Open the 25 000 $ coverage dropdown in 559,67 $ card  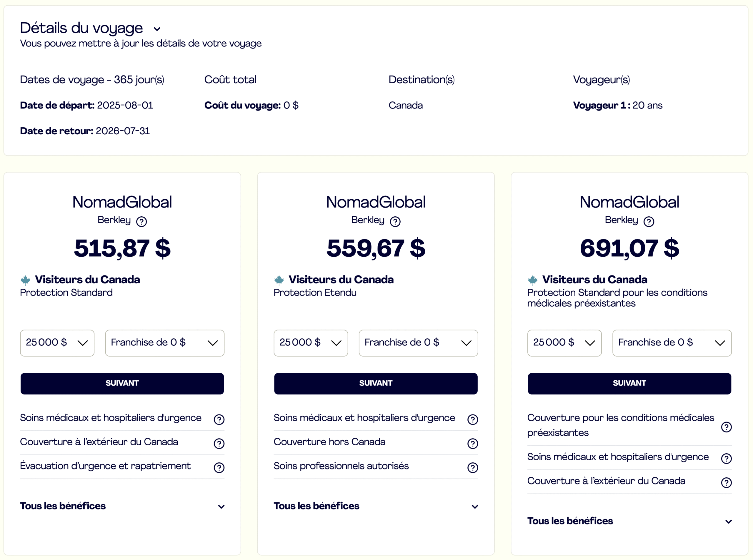pyautogui.click(x=311, y=343)
